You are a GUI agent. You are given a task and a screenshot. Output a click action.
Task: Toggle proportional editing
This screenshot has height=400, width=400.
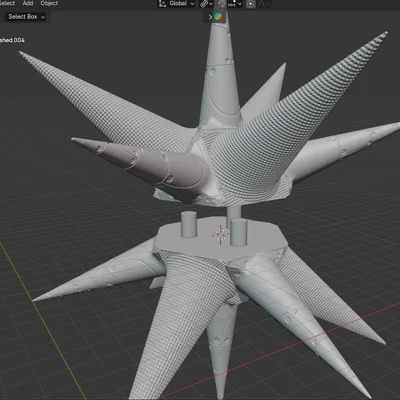(251, 4)
